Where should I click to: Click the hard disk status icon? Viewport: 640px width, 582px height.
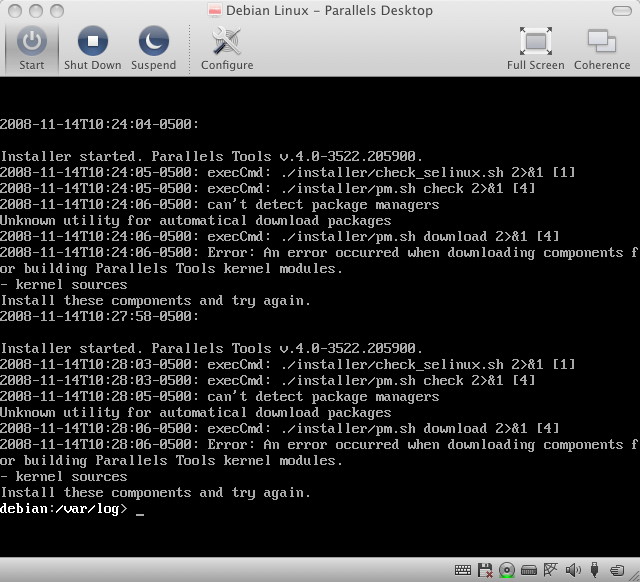[529, 570]
